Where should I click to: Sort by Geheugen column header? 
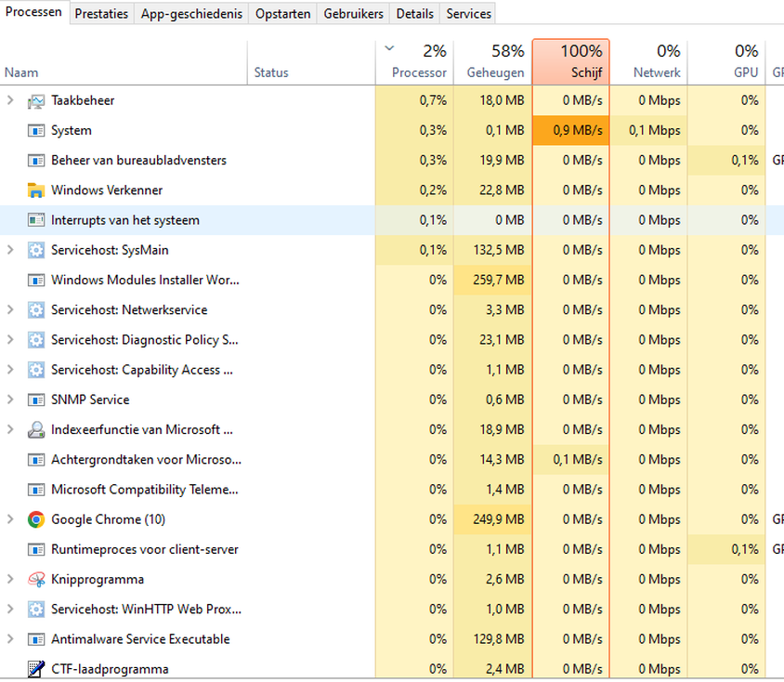point(493,62)
